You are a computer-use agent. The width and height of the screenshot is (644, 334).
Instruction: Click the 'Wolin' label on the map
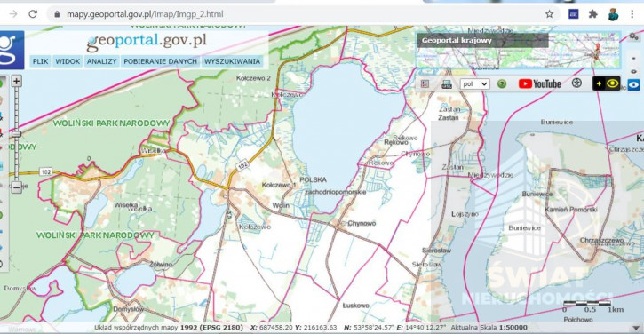(281, 205)
